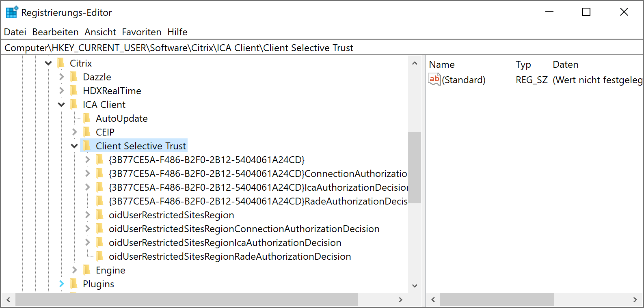Select the oidUserRestrictedSitesRegion key label

[171, 215]
